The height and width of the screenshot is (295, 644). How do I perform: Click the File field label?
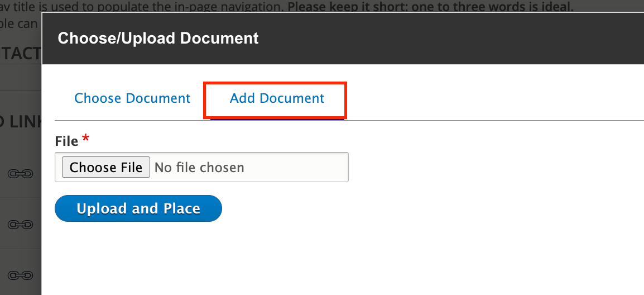tap(66, 141)
